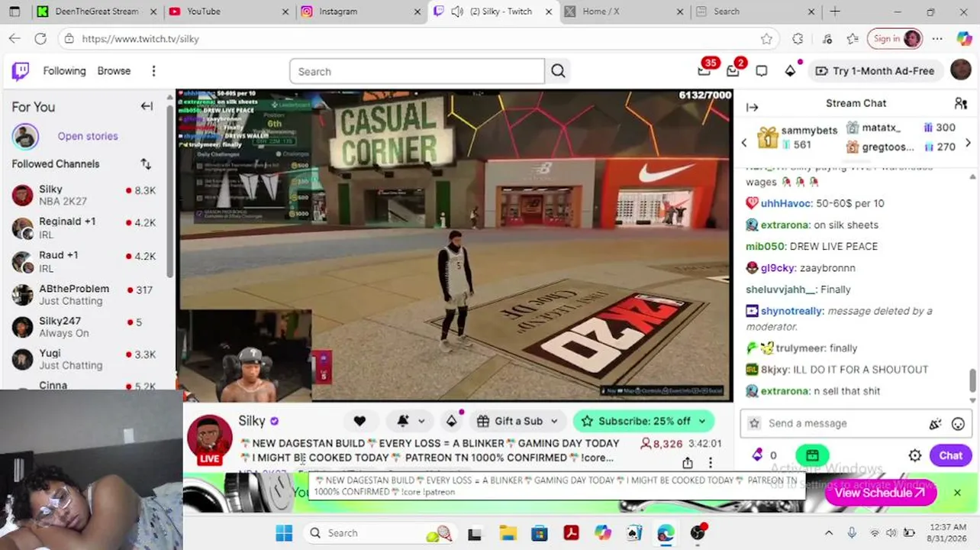Open the Twitch user profile avatar

coord(961,70)
